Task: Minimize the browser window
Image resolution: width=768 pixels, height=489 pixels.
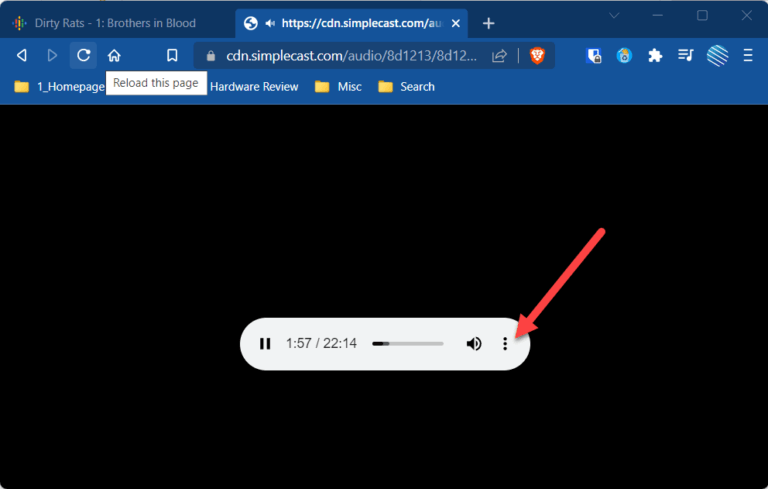Action: pos(657,16)
